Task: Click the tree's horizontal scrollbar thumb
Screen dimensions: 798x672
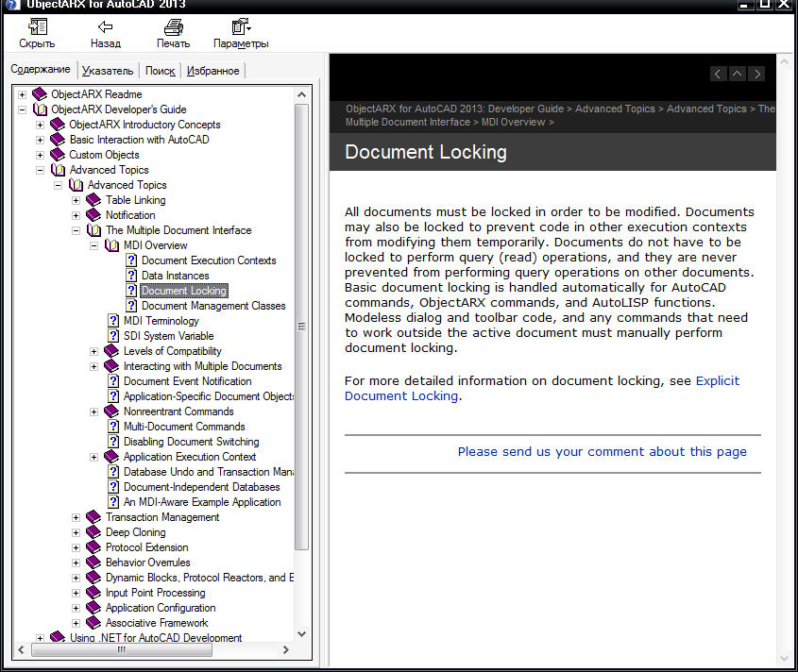Action: [x=122, y=649]
